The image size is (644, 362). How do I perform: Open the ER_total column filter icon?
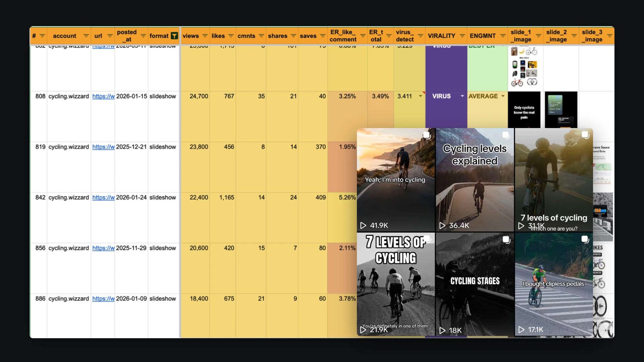(389, 36)
